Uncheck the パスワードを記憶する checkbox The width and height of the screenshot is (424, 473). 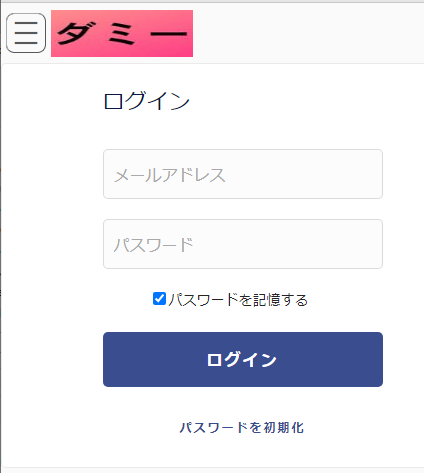click(159, 299)
